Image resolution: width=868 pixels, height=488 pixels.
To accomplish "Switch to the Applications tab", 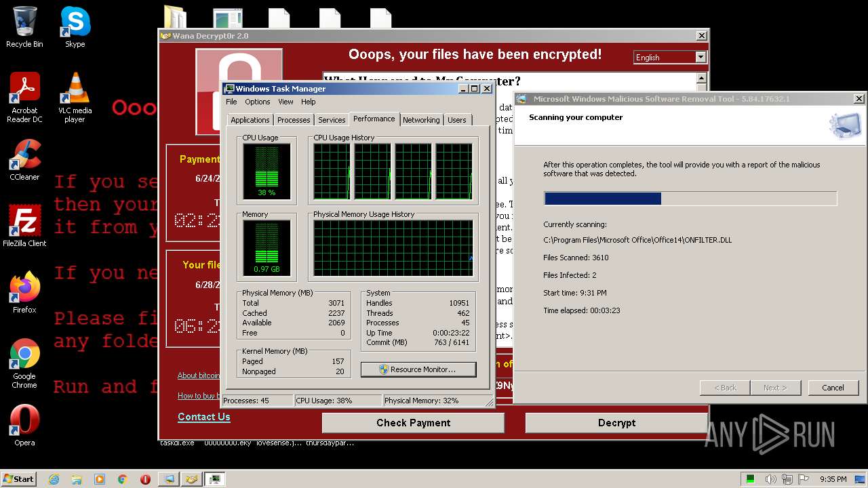I will pyautogui.click(x=250, y=120).
